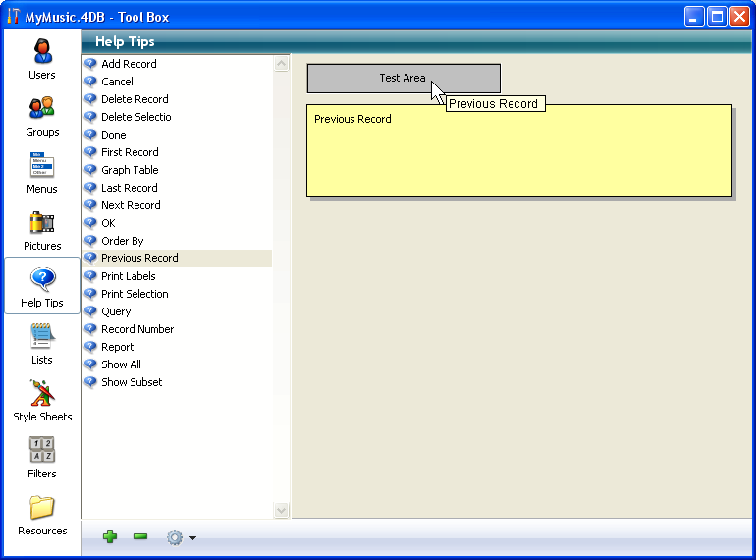Image resolution: width=756 pixels, height=560 pixels.
Task: Open the gear options dropdown menu
Action: [180, 537]
